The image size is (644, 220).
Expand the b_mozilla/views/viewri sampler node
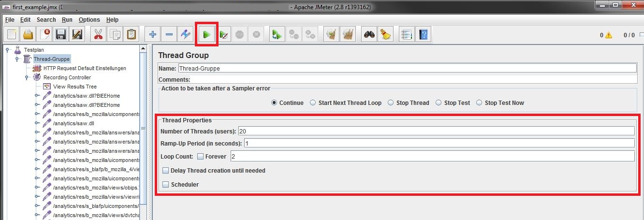click(37, 197)
